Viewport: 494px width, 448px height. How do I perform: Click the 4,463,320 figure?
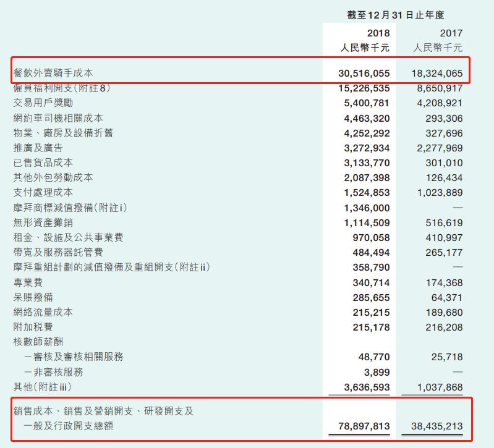tap(367, 119)
